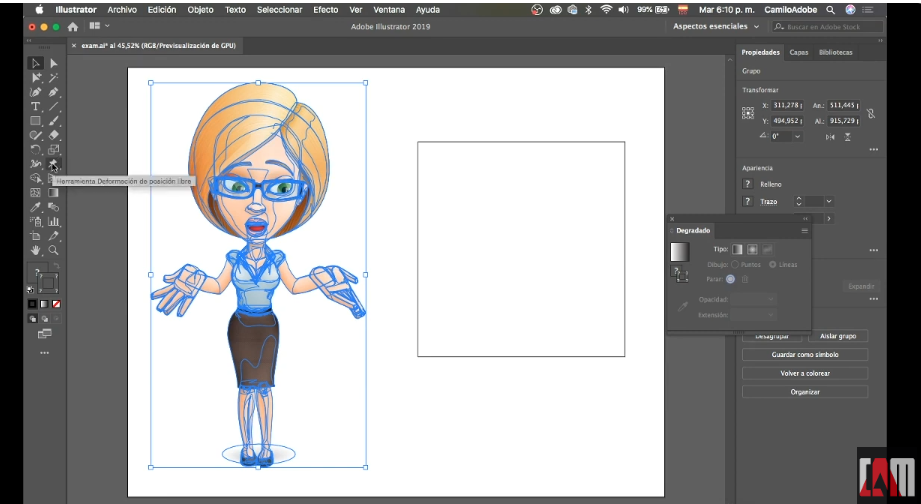The width and height of the screenshot is (921, 504).
Task: Select the Hand tool
Action: [x=36, y=249]
